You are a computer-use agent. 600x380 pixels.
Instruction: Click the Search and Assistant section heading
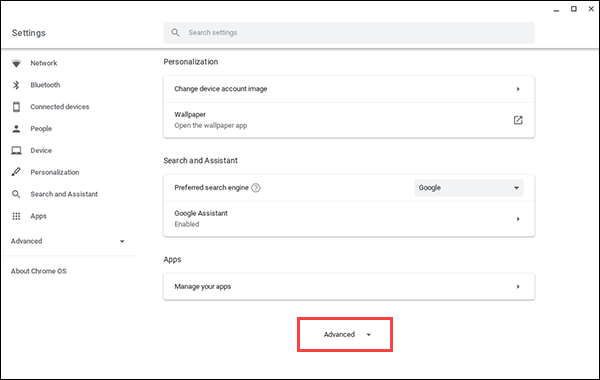201,160
